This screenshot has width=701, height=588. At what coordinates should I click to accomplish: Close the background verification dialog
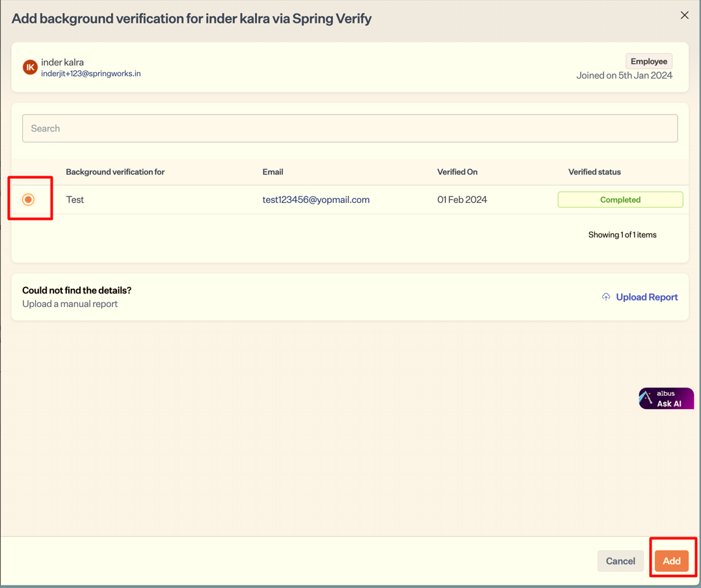(684, 15)
